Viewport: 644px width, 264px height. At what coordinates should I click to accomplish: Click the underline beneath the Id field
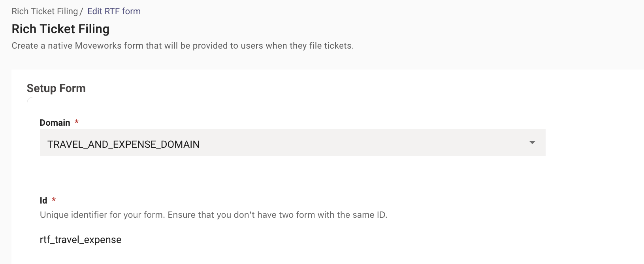point(292,250)
